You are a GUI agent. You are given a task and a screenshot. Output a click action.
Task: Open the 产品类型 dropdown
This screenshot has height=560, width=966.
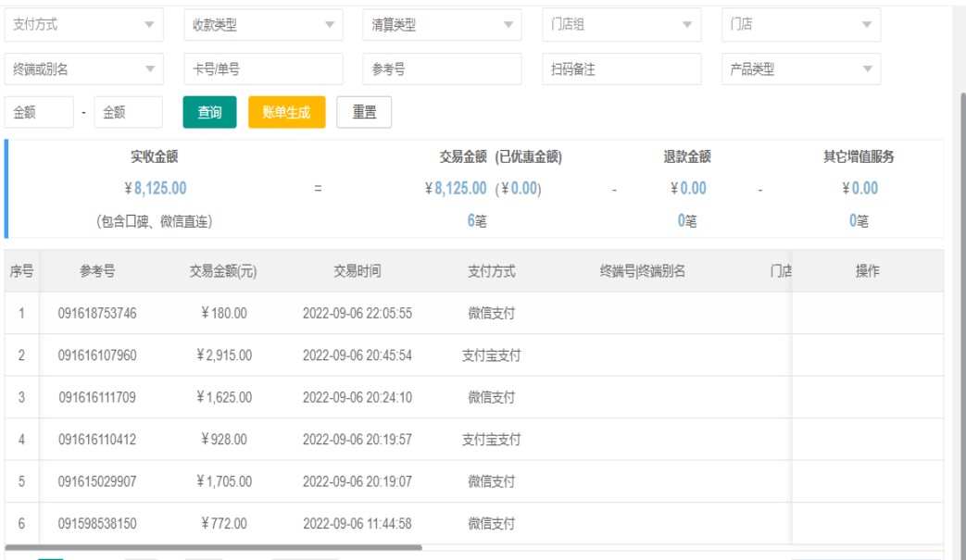[x=801, y=69]
